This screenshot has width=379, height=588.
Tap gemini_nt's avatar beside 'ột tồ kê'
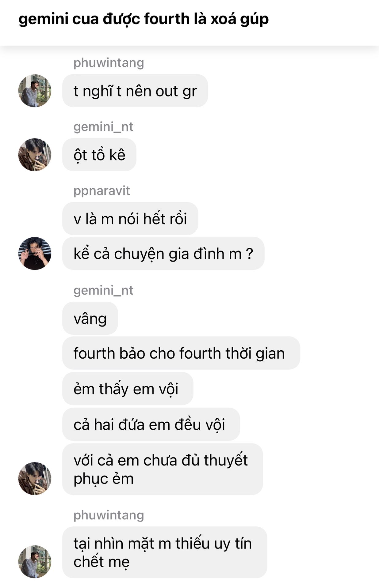pos(35,155)
